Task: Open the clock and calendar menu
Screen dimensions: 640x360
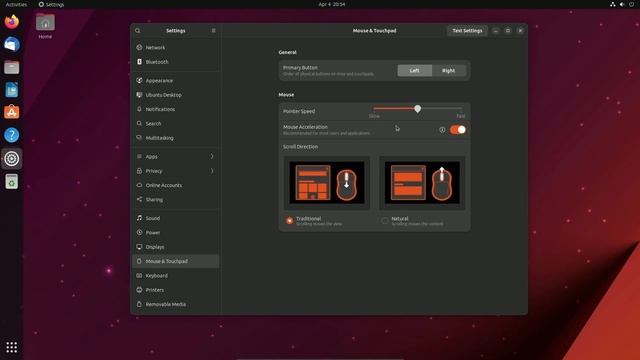Action: 331,4
